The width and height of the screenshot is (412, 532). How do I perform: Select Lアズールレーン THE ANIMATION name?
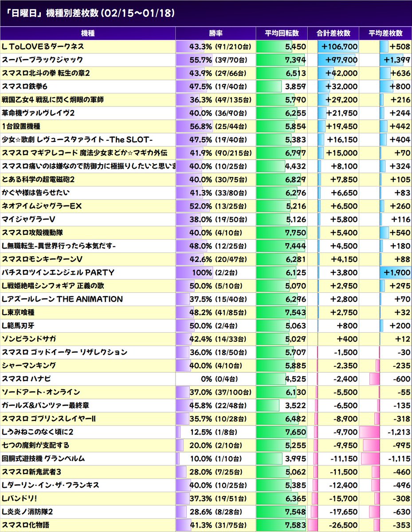coord(62,299)
